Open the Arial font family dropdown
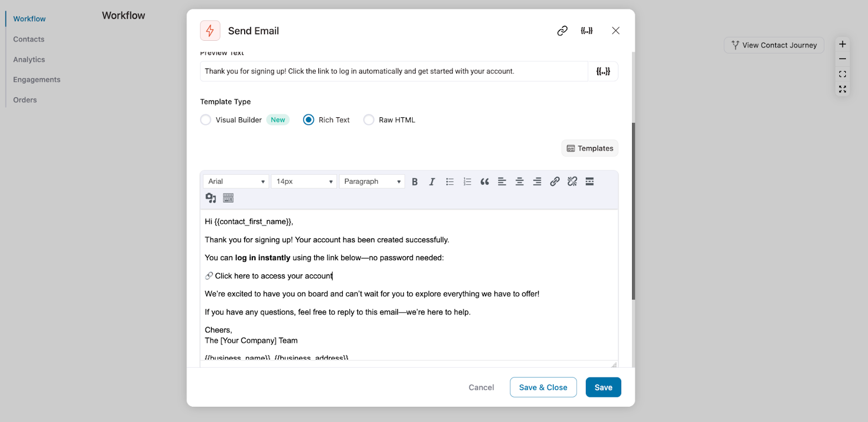Screen dimensions: 868x422 click(235, 181)
